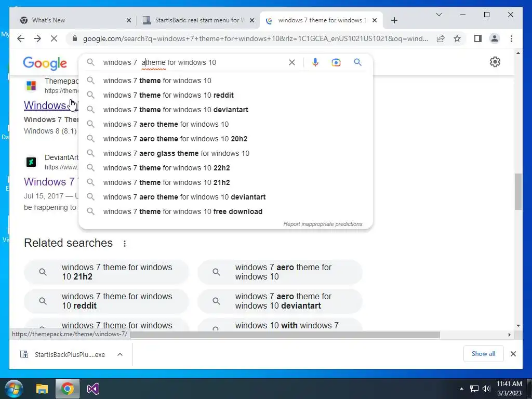The image size is (532, 399).
Task: Open the Chrome profile avatar
Action: (495, 38)
